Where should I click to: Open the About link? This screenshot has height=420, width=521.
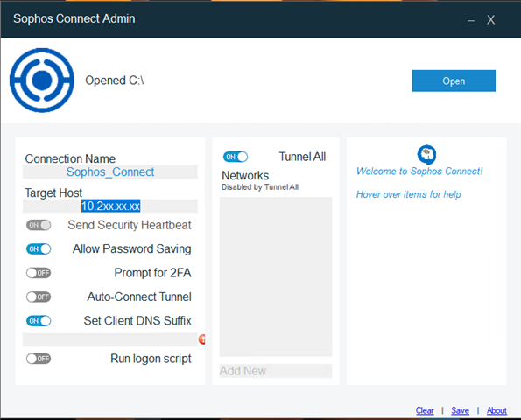[496, 410]
